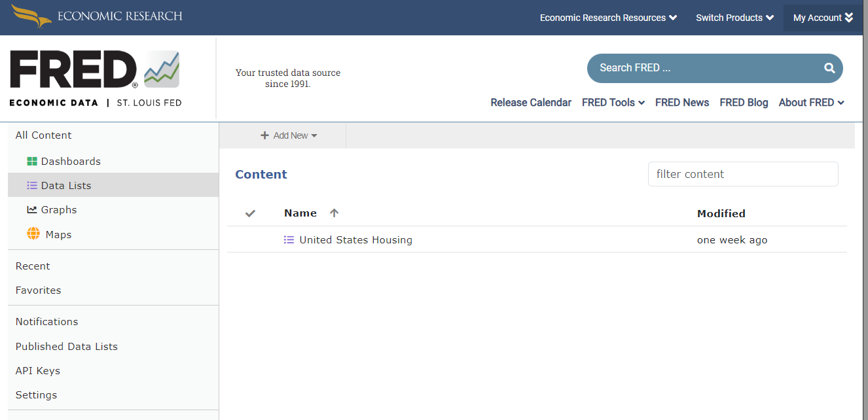The image size is (868, 420).
Task: Click the Dashboards grid icon
Action: coord(32,162)
